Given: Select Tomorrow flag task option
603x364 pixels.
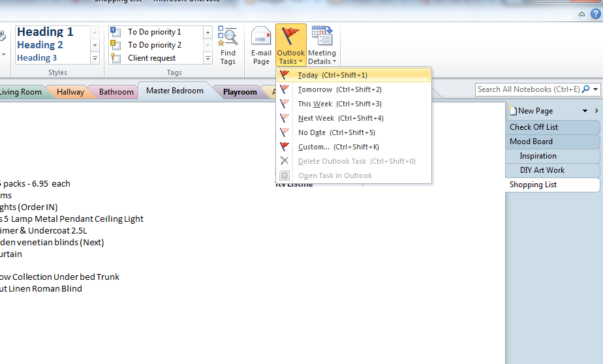Looking at the screenshot, I should pyautogui.click(x=354, y=89).
